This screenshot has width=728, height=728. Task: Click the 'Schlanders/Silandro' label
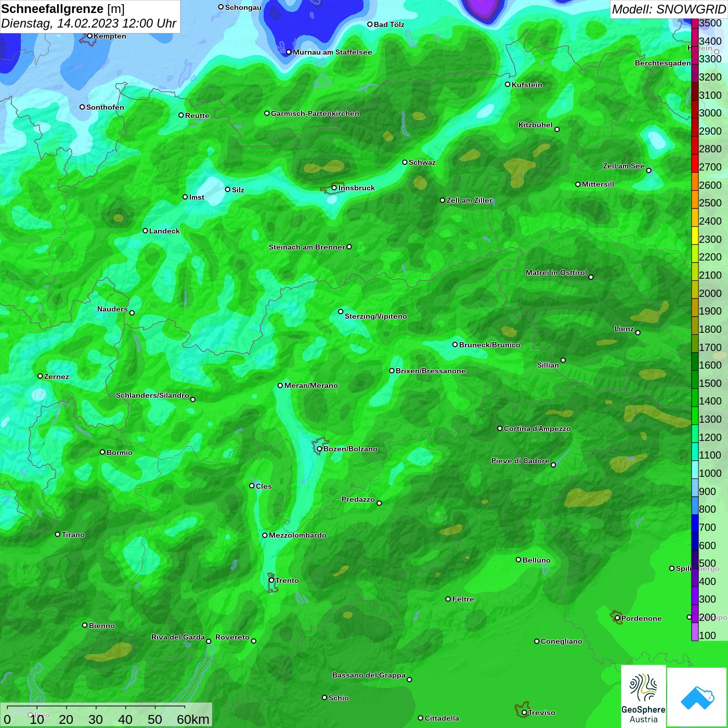pyautogui.click(x=152, y=395)
